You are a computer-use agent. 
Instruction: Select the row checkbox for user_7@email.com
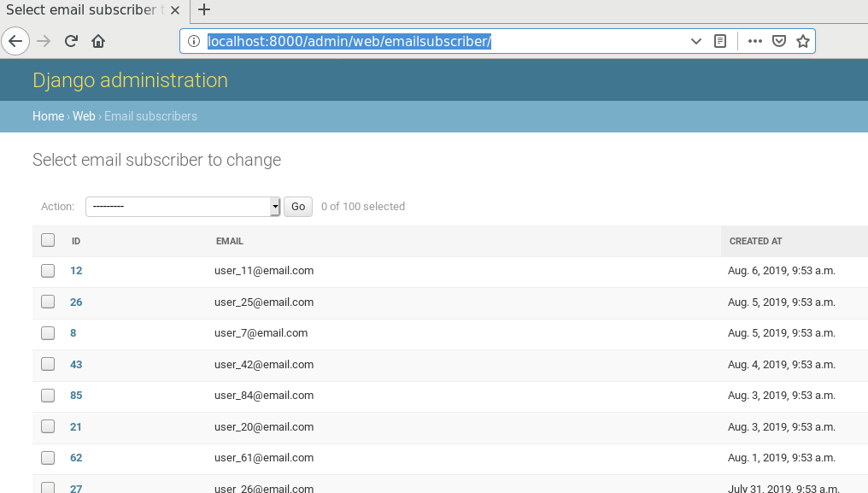pyautogui.click(x=48, y=333)
